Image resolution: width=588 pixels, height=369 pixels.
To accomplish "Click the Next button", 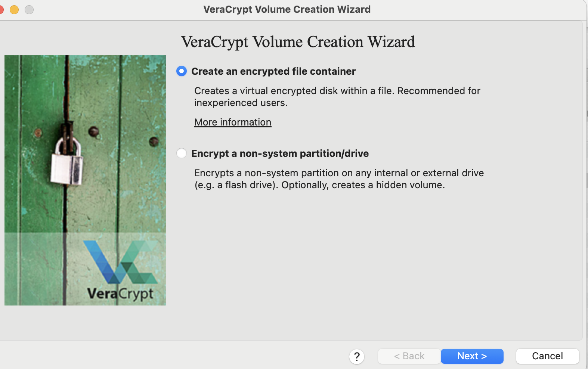I will (472, 356).
